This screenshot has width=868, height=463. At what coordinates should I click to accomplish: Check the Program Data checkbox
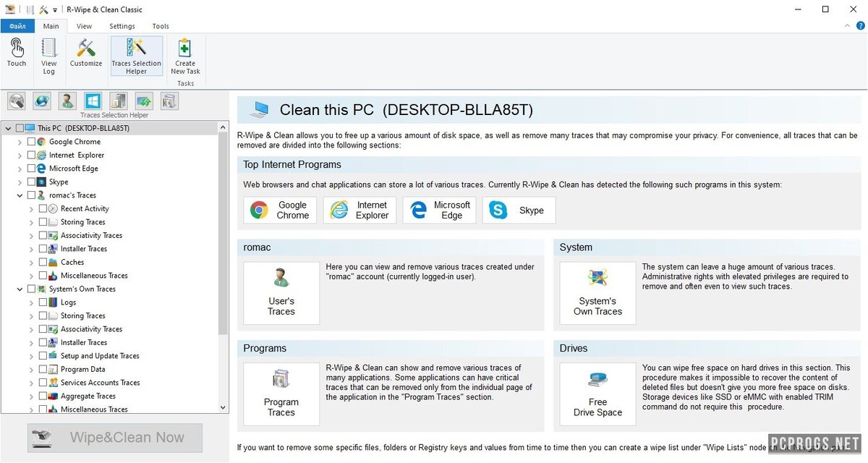point(43,369)
